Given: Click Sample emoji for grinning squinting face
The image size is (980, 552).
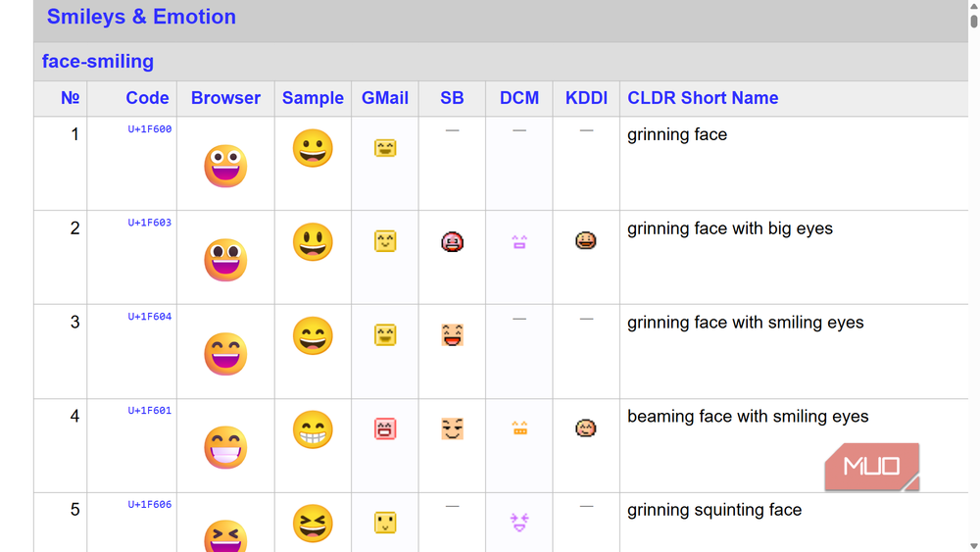Looking at the screenshot, I should tap(313, 524).
